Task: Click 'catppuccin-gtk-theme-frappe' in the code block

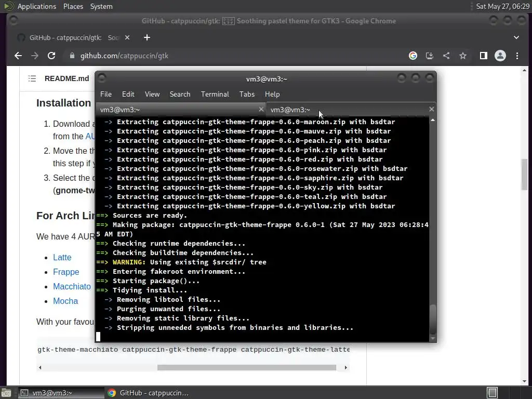Action: tap(179, 350)
